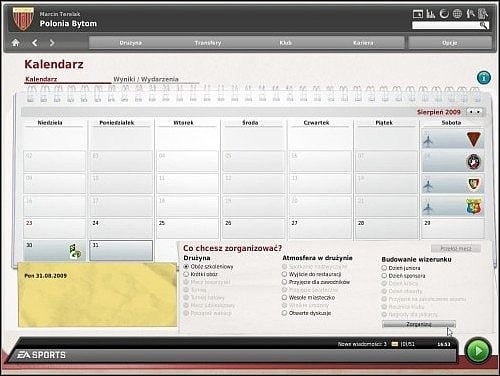
Task: Open the blue info help icon
Action: (484, 78)
